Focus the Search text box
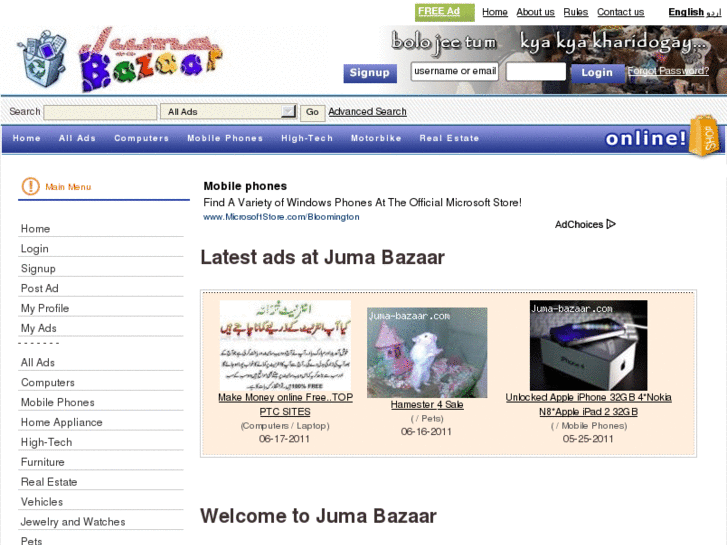Viewport: 727px width, 545px height. [x=100, y=112]
